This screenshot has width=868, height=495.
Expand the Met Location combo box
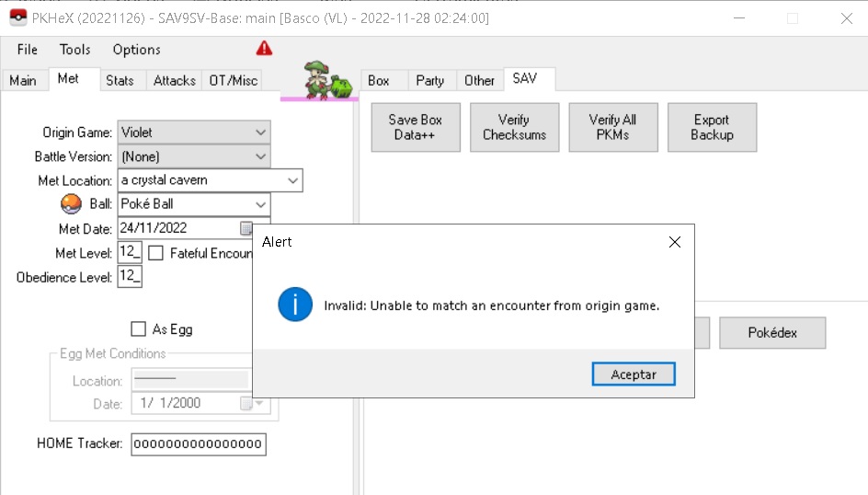[210, 180]
